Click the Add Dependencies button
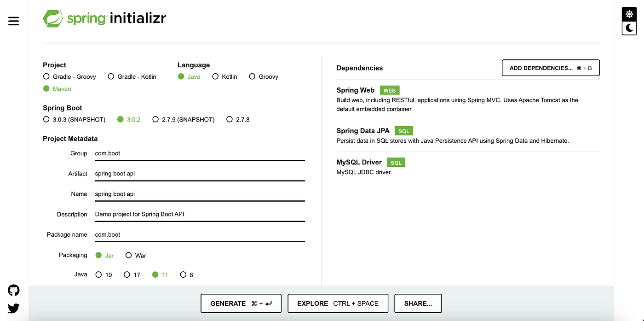Image resolution: width=644 pixels, height=321 pixels. point(551,68)
